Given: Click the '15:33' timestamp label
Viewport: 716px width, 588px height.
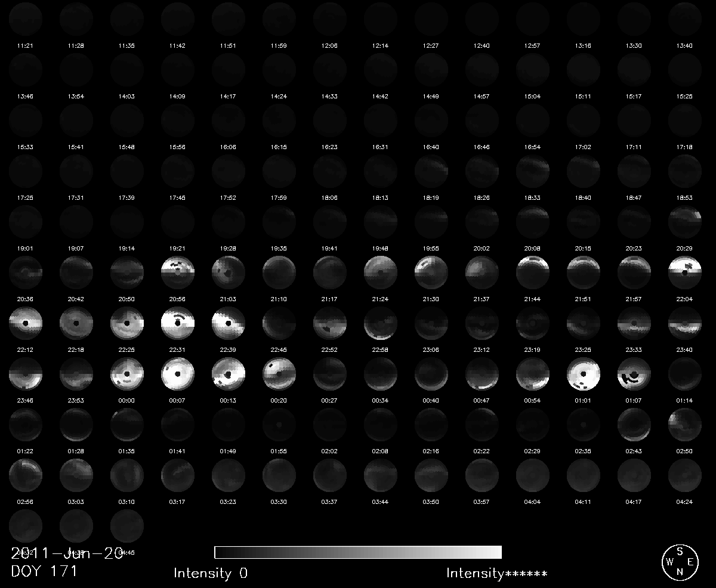Looking at the screenshot, I should 25,147.
